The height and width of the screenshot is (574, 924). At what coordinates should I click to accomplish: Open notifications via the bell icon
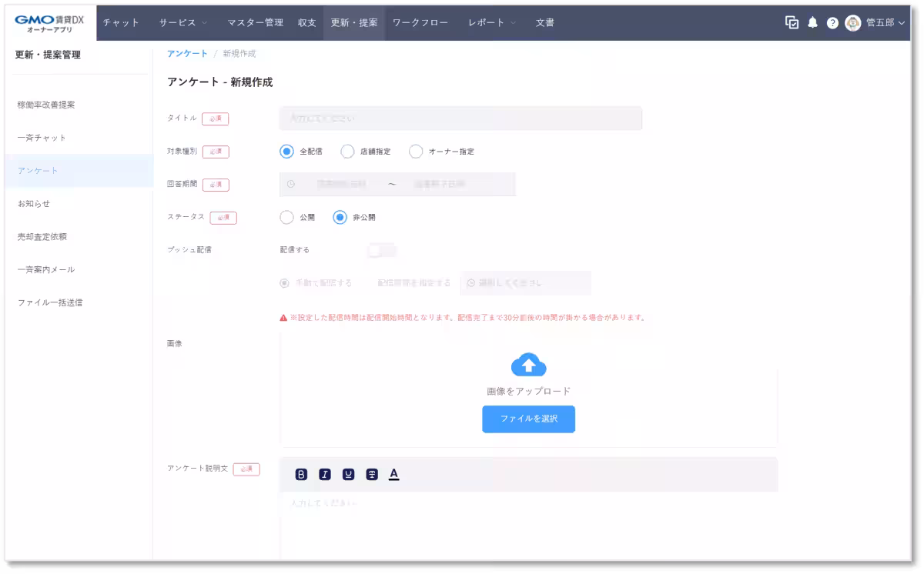[812, 23]
